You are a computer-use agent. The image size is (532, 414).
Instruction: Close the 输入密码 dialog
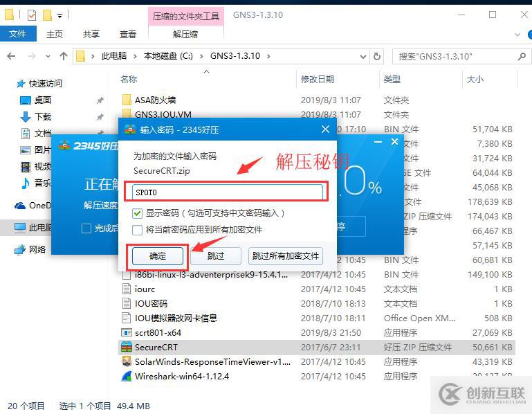pos(325,129)
